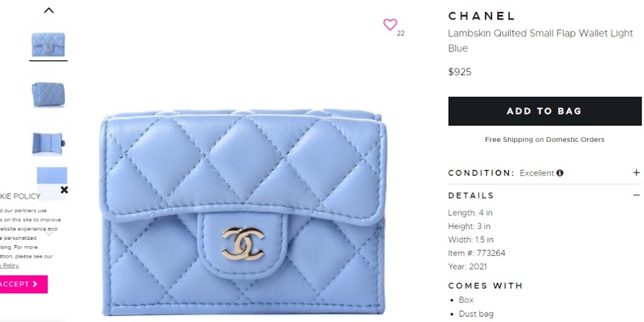Click the Add To Bag button

[545, 111]
